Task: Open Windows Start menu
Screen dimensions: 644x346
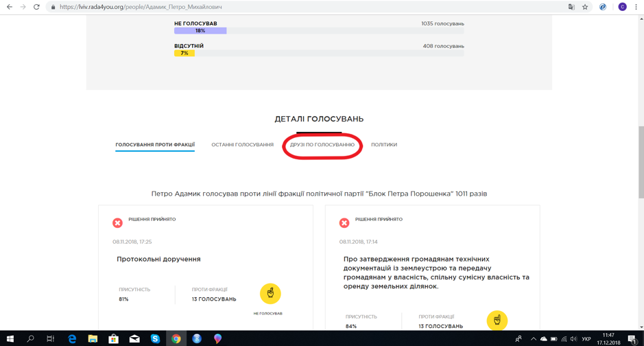Action: [x=10, y=338]
